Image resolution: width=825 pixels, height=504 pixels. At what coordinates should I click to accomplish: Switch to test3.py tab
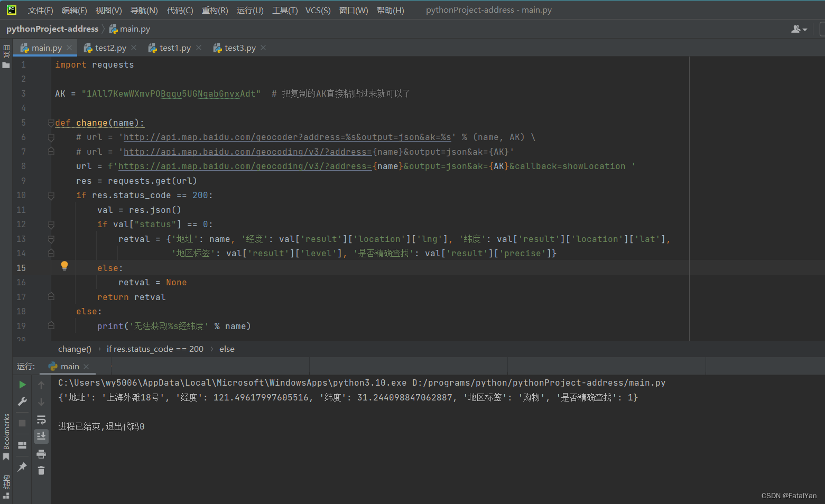pos(240,48)
